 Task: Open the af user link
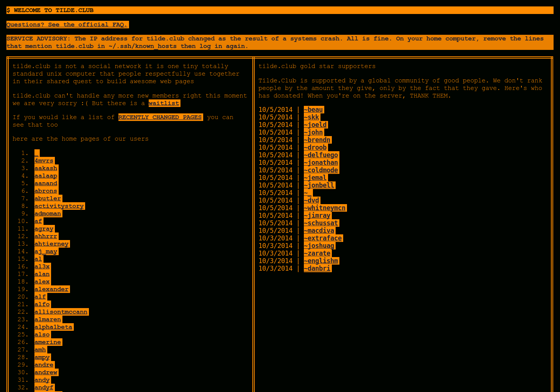tap(38, 221)
